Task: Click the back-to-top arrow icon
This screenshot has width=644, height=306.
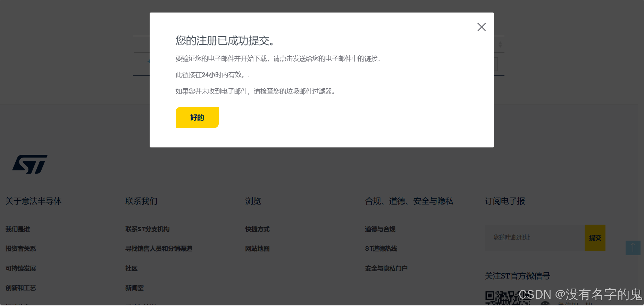Action: pyautogui.click(x=633, y=248)
